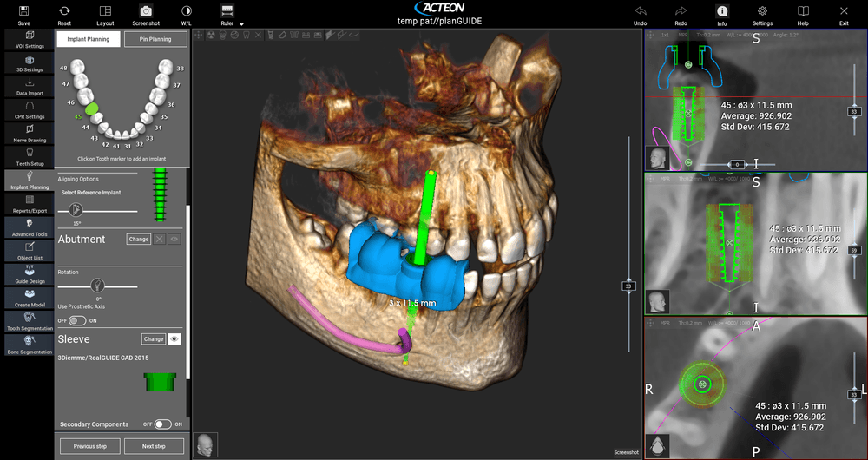Image resolution: width=868 pixels, height=460 pixels.
Task: Go back with the Previous step button
Action: [89, 446]
